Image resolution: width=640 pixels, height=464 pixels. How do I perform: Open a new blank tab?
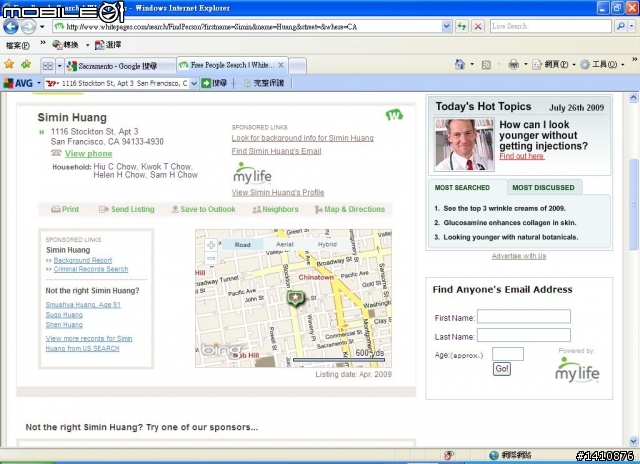click(x=298, y=66)
